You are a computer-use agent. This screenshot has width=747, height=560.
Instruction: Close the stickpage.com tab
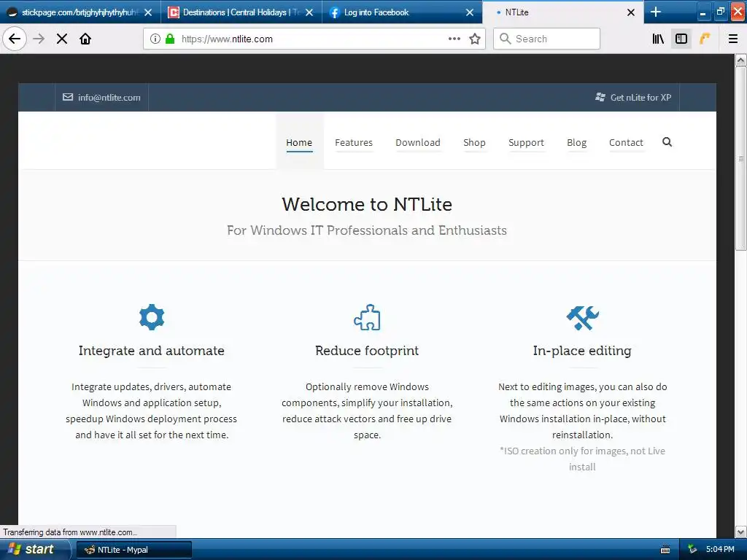(x=148, y=12)
